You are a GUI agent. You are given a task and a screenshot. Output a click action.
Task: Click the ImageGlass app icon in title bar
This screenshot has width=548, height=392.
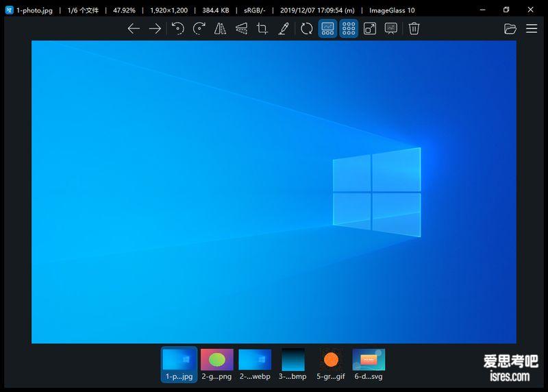tap(10, 10)
